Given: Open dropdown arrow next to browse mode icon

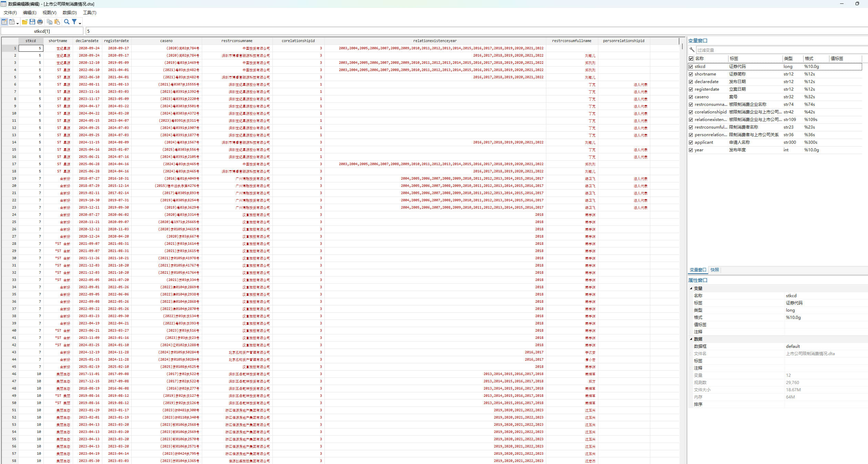Looking at the screenshot, I should [x=18, y=23].
